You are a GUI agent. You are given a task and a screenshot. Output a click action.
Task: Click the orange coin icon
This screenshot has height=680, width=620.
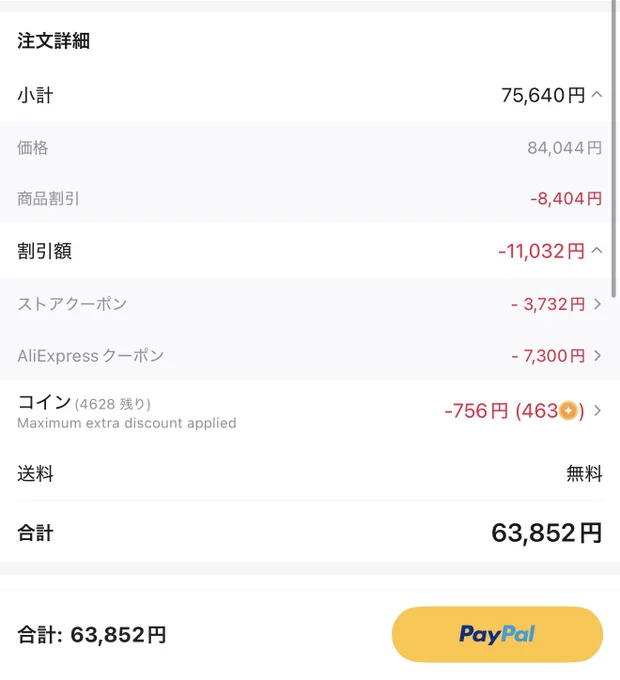(x=568, y=411)
